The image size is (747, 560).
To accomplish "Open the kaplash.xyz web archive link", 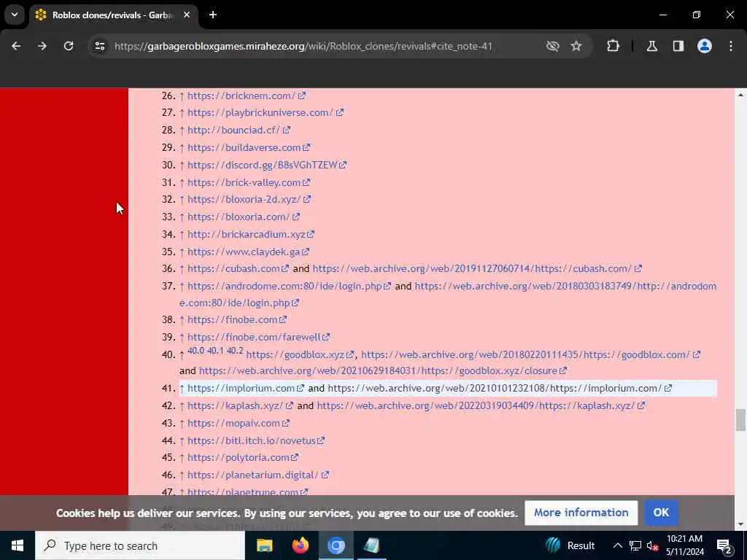I will coord(476,405).
